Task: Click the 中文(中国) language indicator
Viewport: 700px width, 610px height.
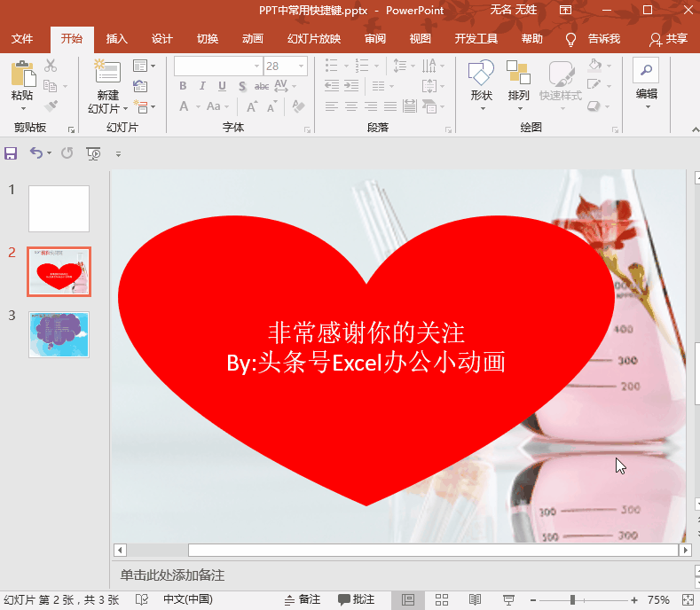Action: coord(187,598)
